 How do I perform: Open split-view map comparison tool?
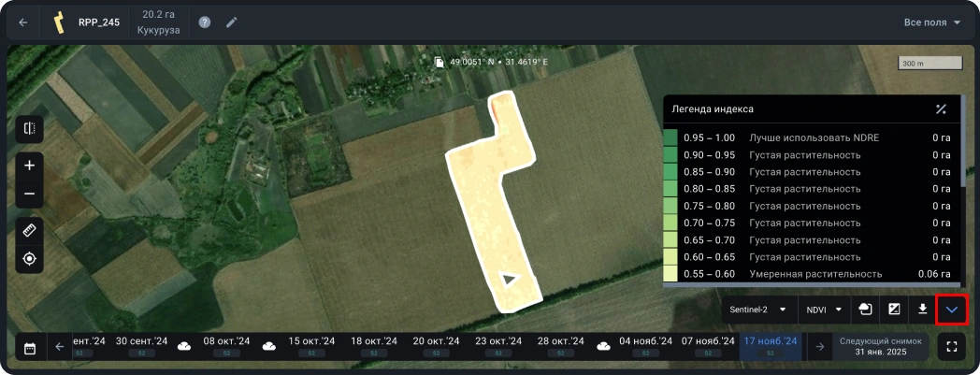[29, 128]
